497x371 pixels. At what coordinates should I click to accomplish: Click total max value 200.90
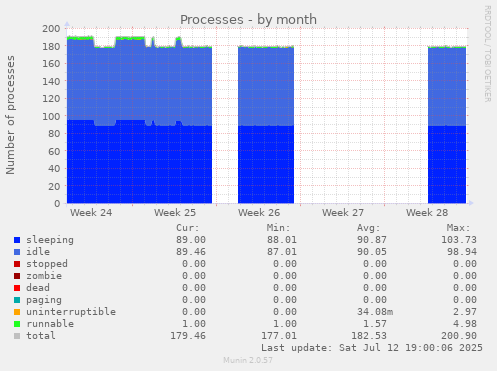[459, 336]
